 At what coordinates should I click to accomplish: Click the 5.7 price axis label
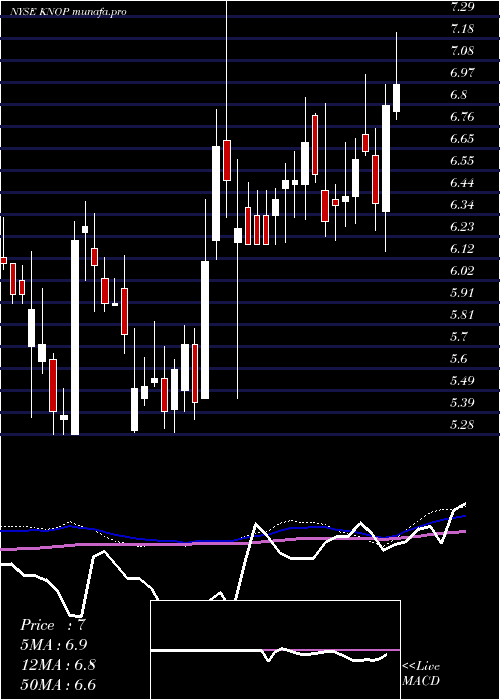[x=459, y=336]
